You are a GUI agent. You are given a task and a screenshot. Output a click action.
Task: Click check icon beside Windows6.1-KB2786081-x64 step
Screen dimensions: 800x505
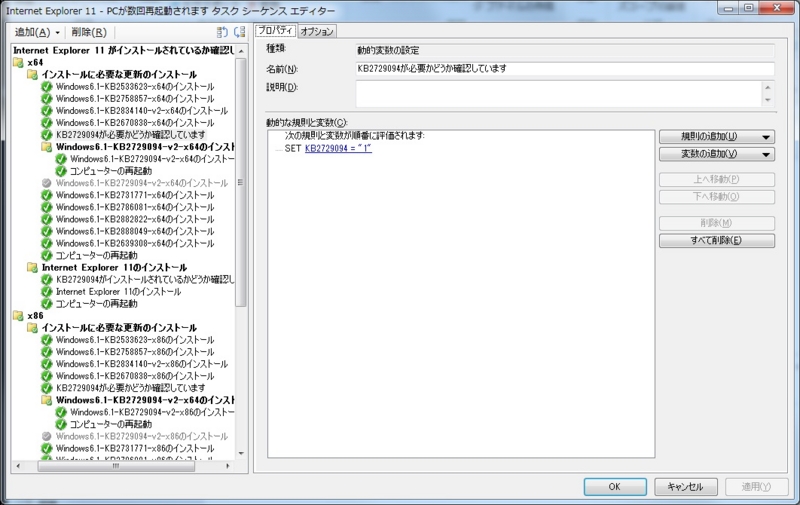pos(47,207)
